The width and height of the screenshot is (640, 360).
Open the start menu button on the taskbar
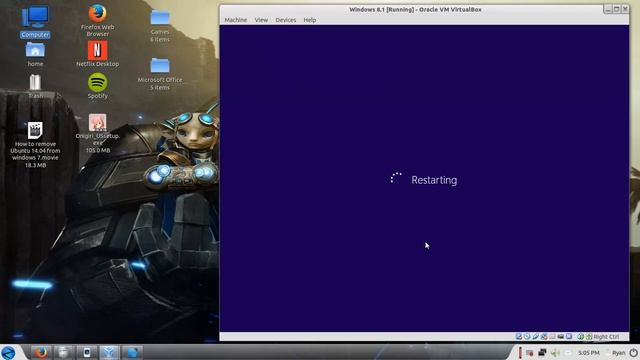tap(8, 352)
